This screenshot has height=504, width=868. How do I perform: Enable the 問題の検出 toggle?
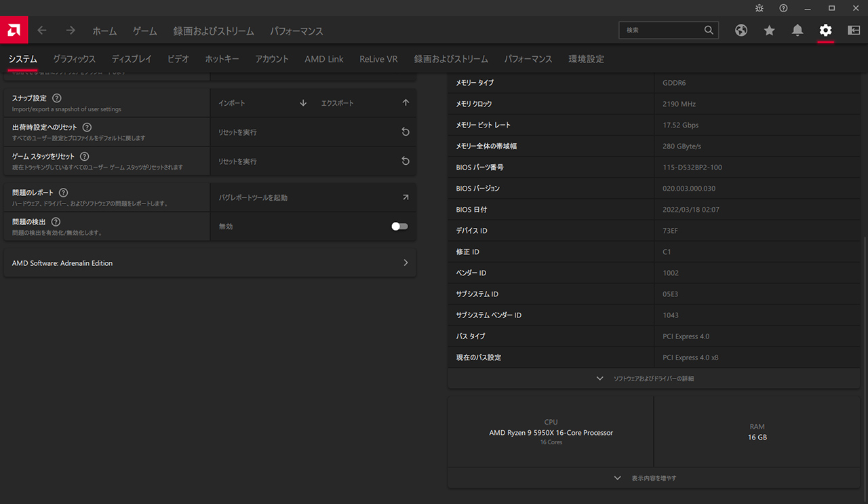pyautogui.click(x=399, y=227)
